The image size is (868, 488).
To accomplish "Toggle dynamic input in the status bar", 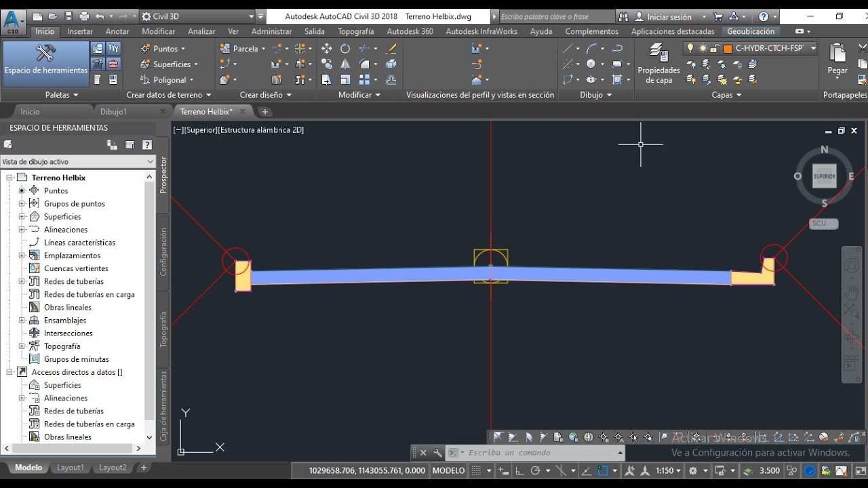I will click(x=504, y=470).
